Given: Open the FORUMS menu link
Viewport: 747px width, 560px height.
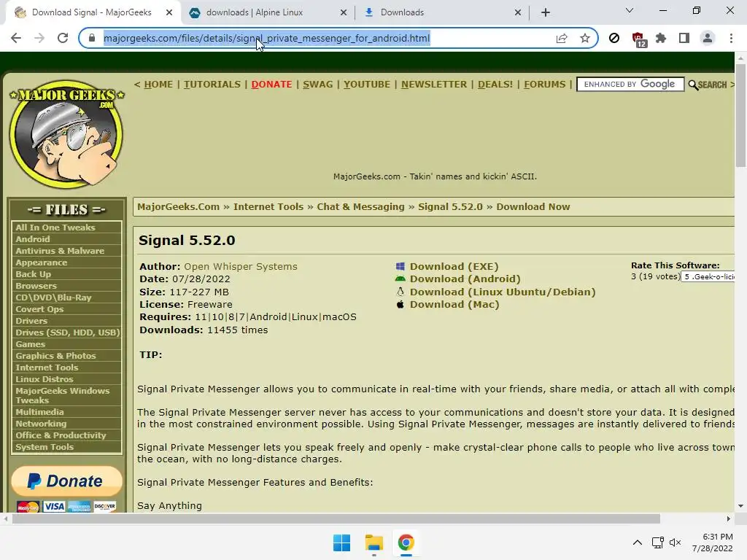Looking at the screenshot, I should [x=544, y=85].
